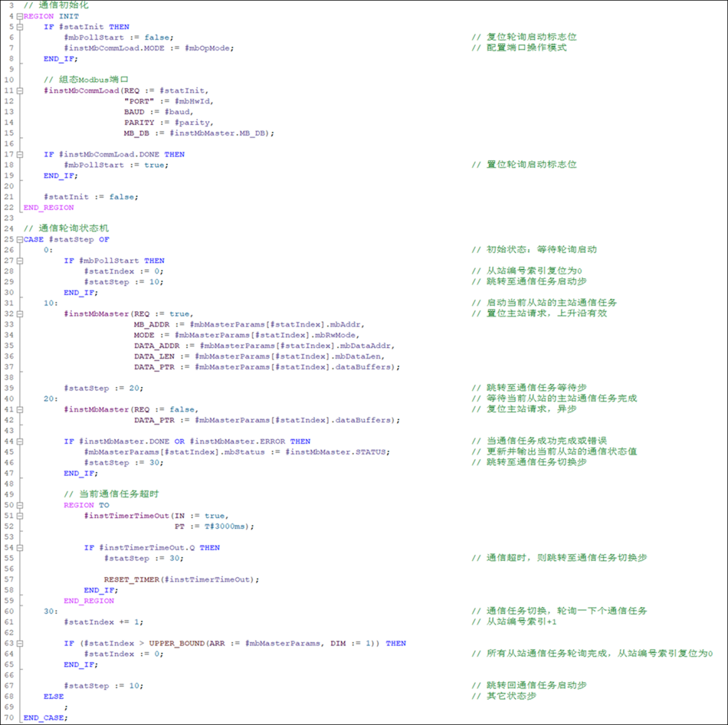728x725 pixels.
Task: Collapse the IF #mbPollStart block at line 27
Action: [x=20, y=260]
